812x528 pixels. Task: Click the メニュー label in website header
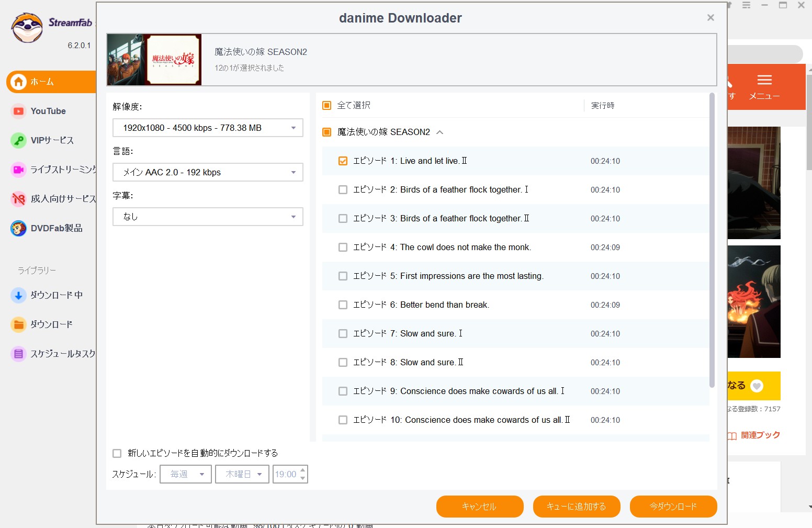pos(764,96)
